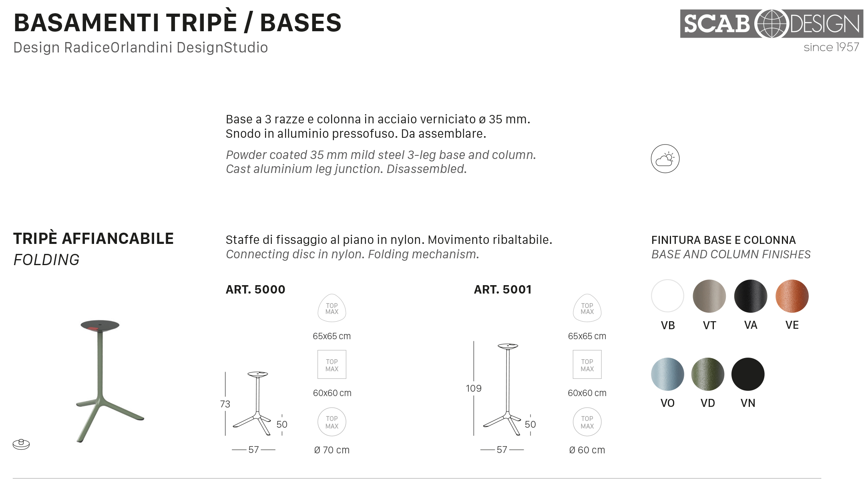Click the Scab Design globe logo
Image resolution: width=868 pixels, height=497 pixels.
coord(771,24)
